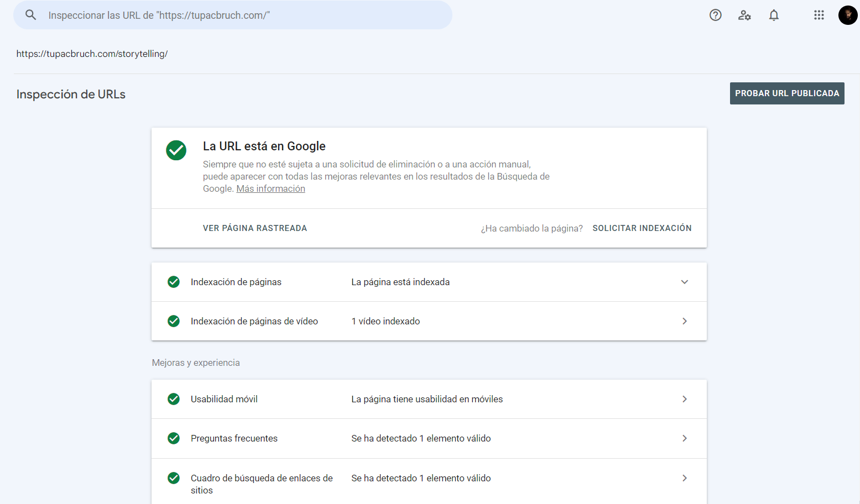Image resolution: width=860 pixels, height=504 pixels.
Task: Expand the Indexación de páginas row
Action: point(684,282)
